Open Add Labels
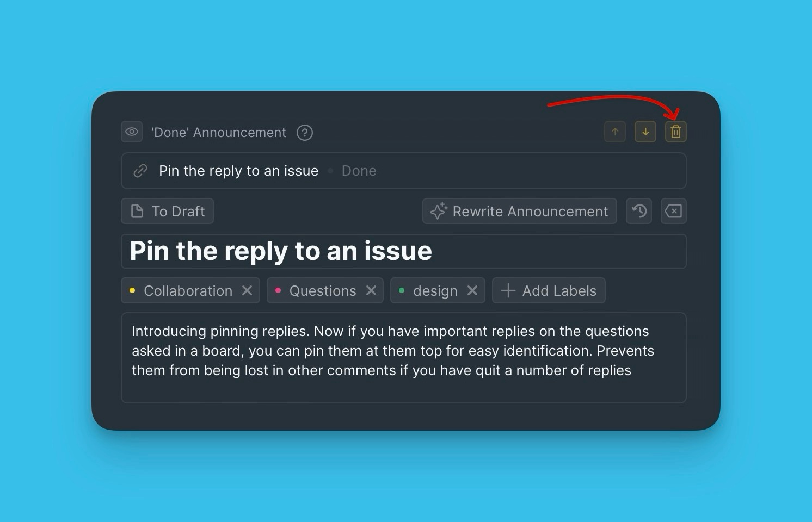 (x=548, y=290)
